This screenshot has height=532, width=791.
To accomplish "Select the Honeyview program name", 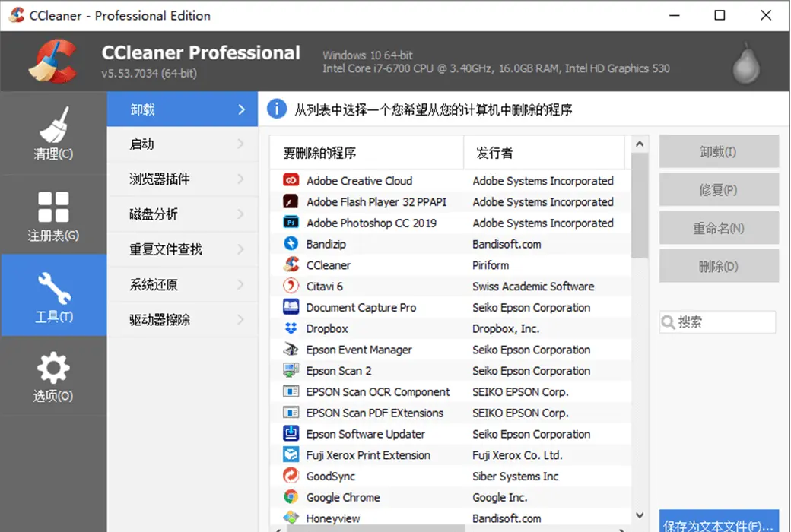I will tap(333, 518).
